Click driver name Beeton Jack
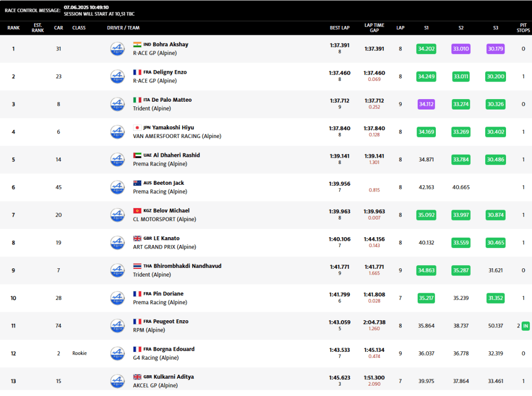 (x=169, y=183)
